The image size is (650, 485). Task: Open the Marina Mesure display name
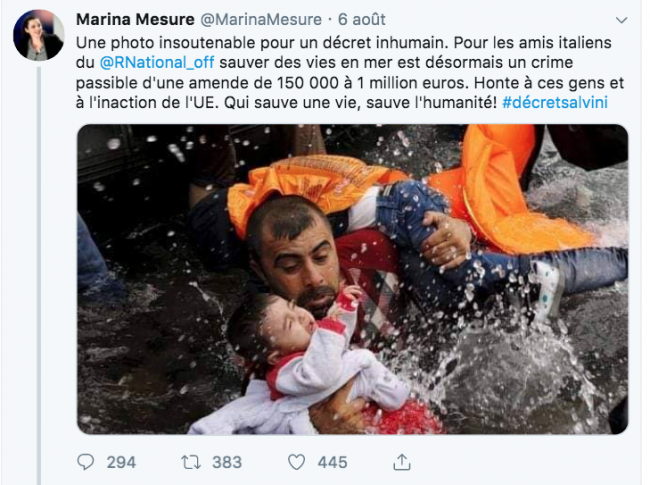tap(135, 19)
